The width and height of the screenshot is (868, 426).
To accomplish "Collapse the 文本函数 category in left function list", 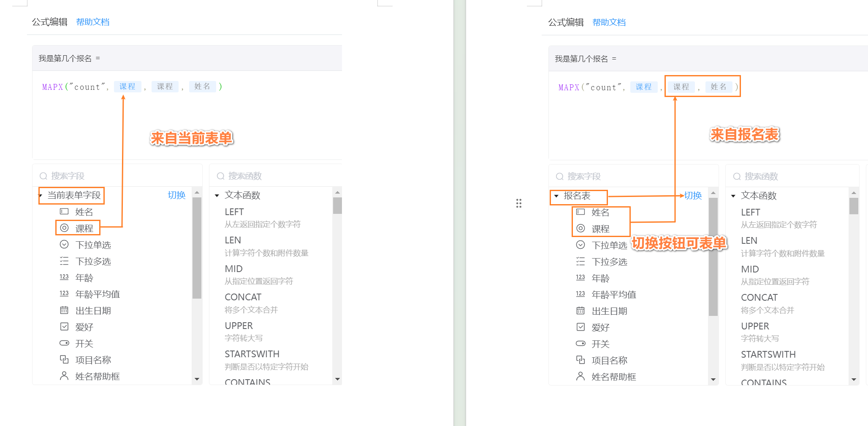I will coord(217,196).
